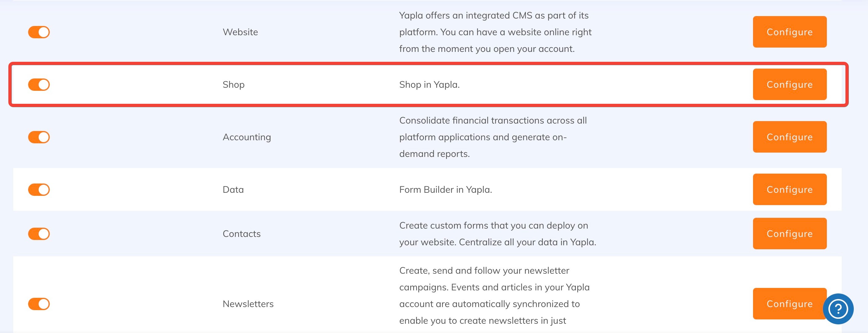Configure the Website application

789,32
